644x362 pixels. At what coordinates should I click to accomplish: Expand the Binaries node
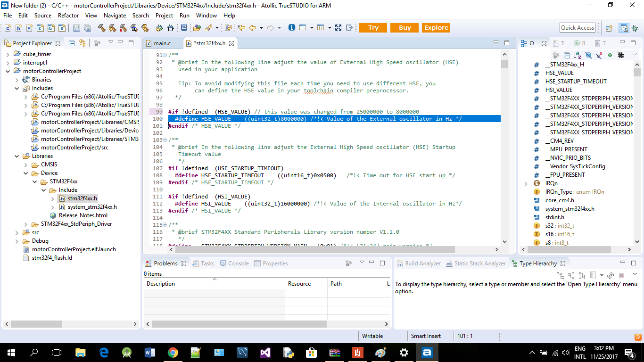coord(17,80)
